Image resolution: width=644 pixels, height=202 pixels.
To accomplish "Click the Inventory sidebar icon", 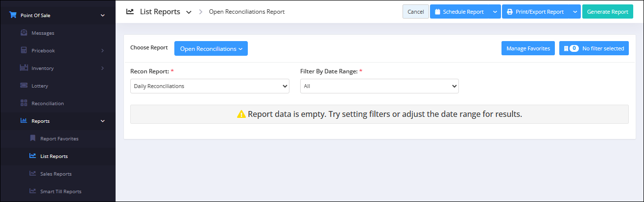I will tap(24, 68).
